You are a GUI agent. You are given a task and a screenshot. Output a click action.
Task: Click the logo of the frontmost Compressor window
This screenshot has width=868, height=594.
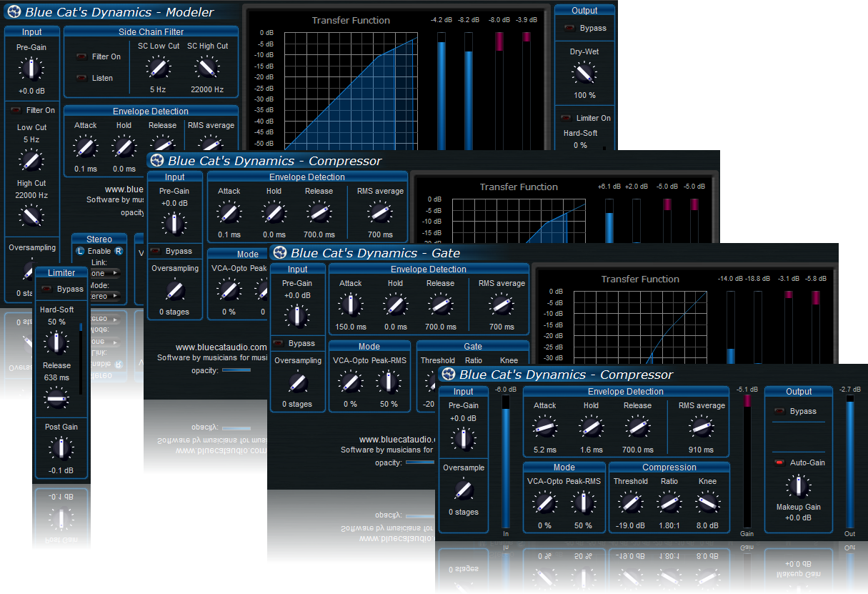[x=447, y=375]
